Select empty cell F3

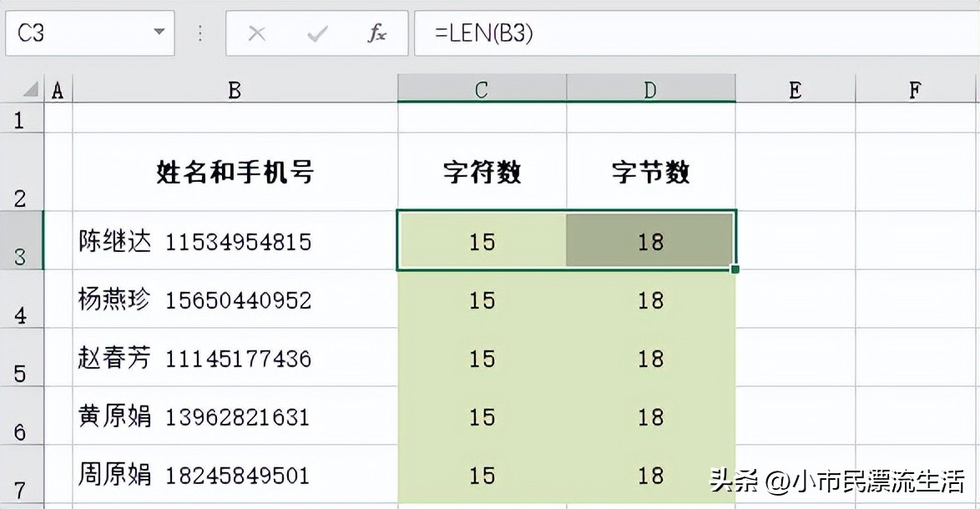click(x=915, y=240)
